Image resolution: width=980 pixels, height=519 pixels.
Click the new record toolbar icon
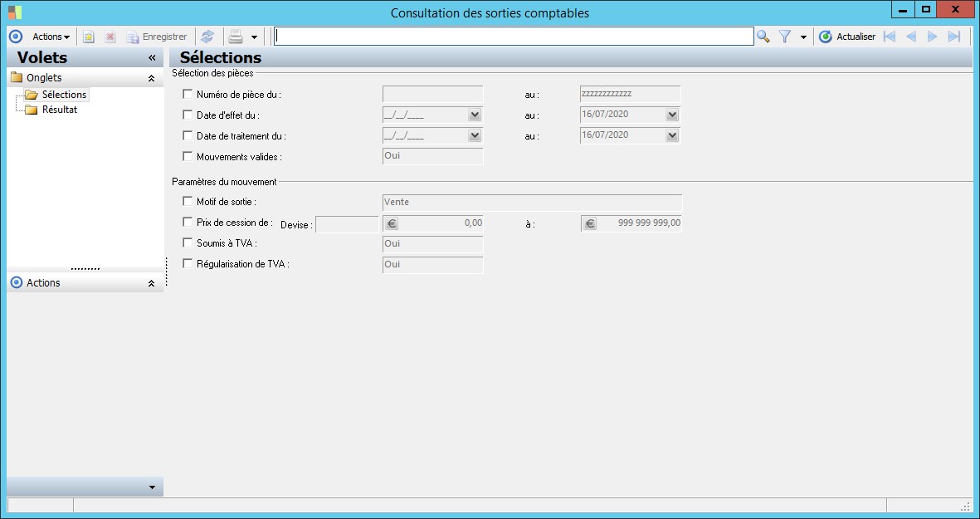tap(89, 37)
